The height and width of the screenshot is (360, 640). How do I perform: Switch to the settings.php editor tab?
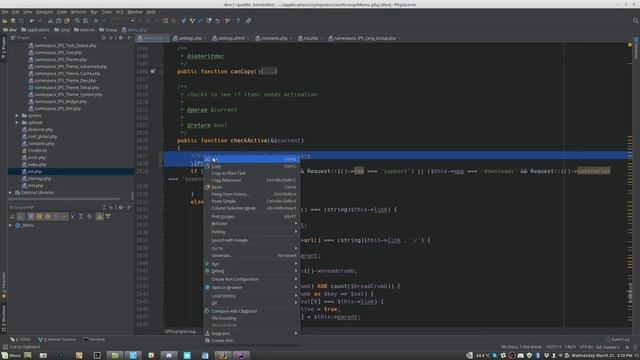tap(189, 38)
